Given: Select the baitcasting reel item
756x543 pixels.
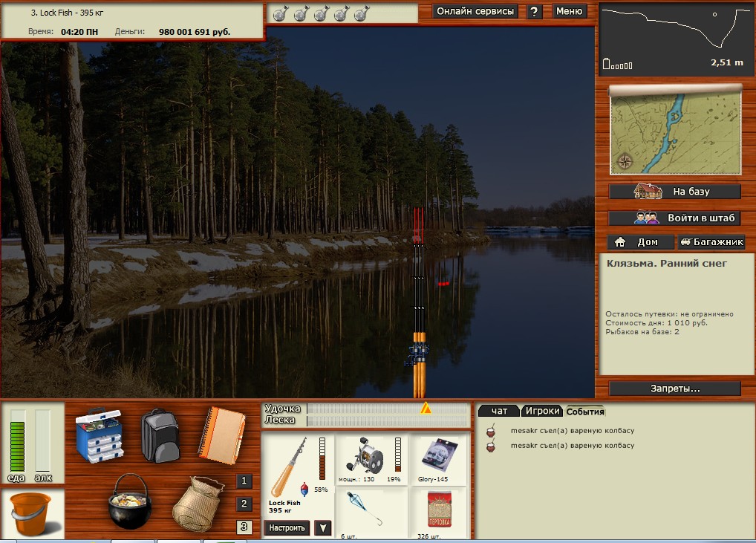Looking at the screenshot, I should click(x=369, y=458).
